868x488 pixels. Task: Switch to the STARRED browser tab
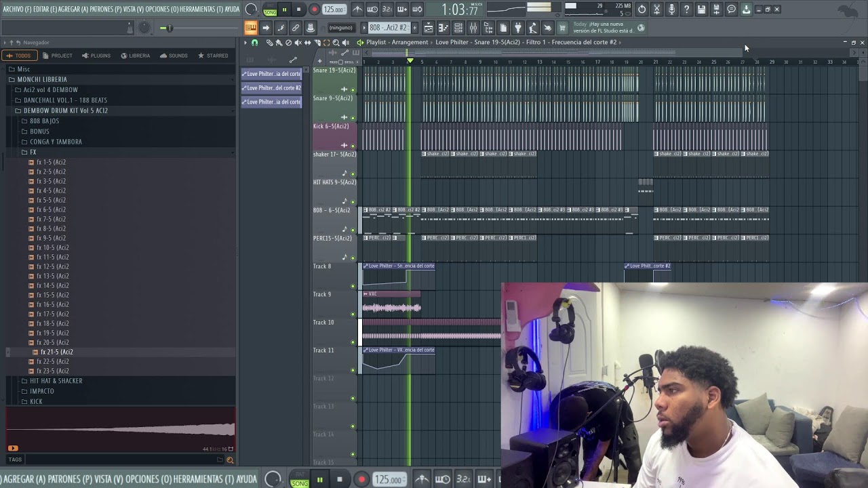coord(214,56)
